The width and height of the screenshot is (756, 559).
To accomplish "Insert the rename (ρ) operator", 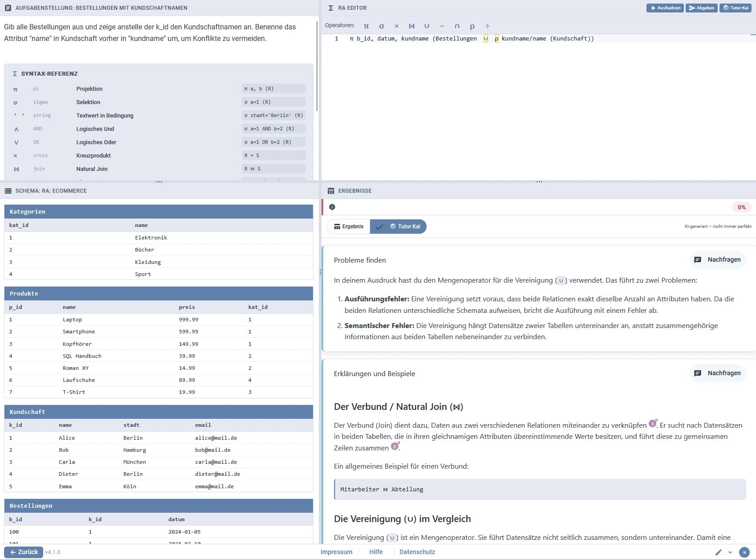I will (472, 26).
